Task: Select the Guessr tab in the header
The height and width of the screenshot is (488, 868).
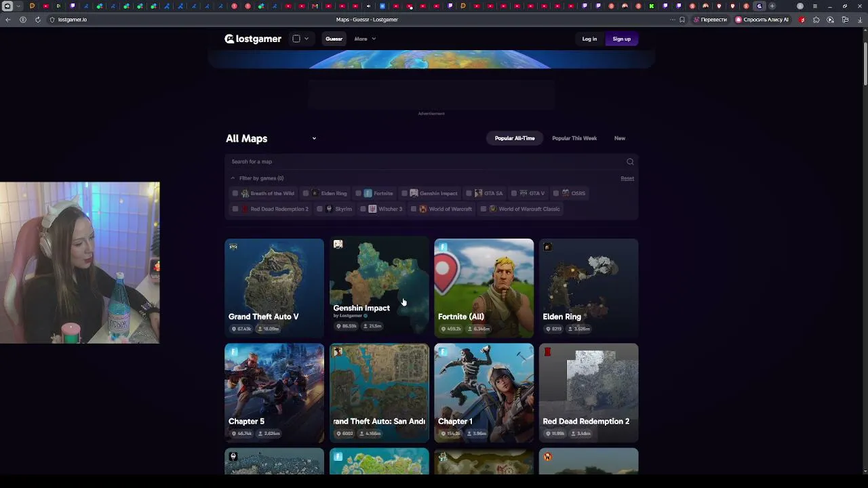Action: tap(334, 39)
